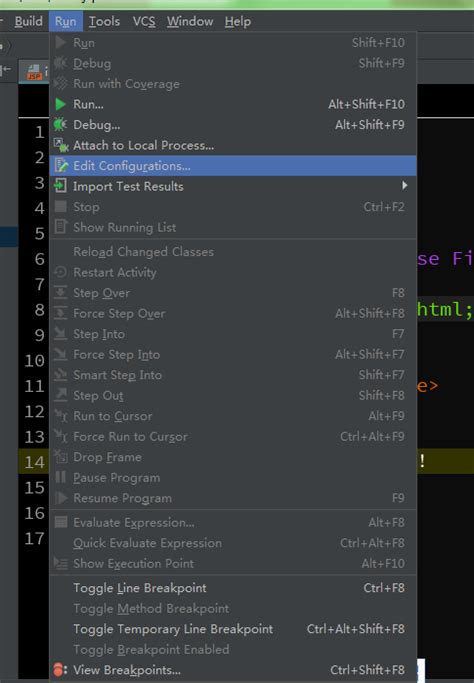Viewport: 474px width, 683px height.
Task: Click the JSP file tab icon
Action: pos(34,73)
